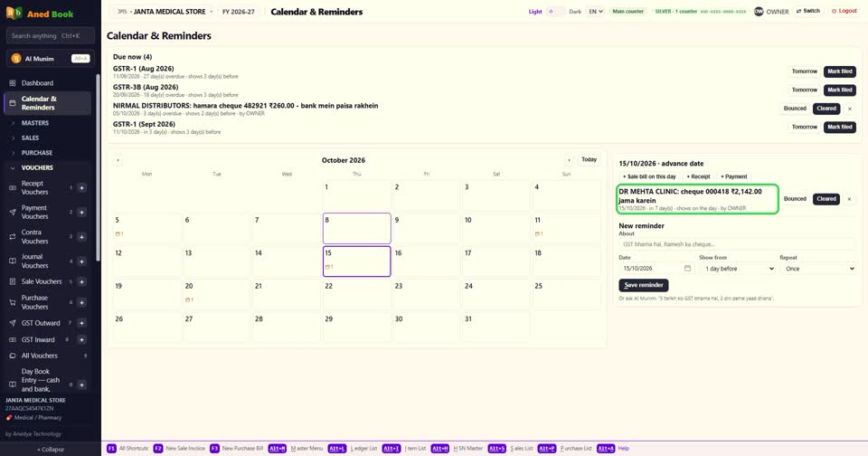Add new Receipt Voucher with plus
Screen dimensions: 868x456
click(x=81, y=188)
